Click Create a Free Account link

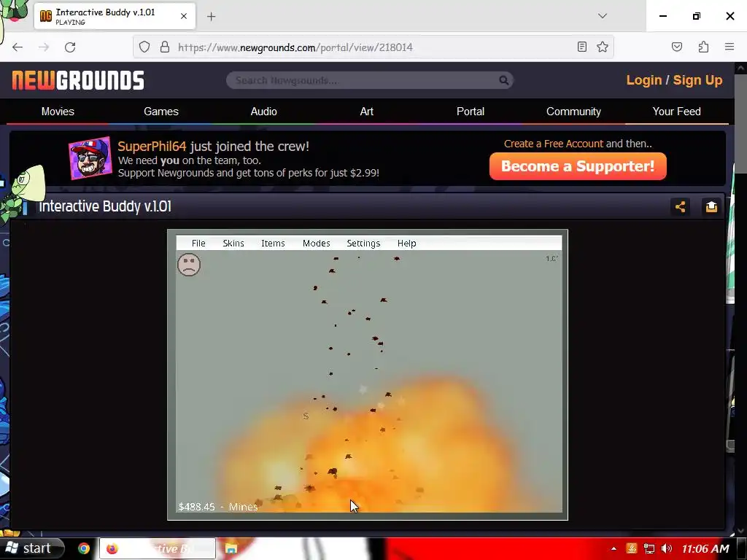click(x=554, y=144)
